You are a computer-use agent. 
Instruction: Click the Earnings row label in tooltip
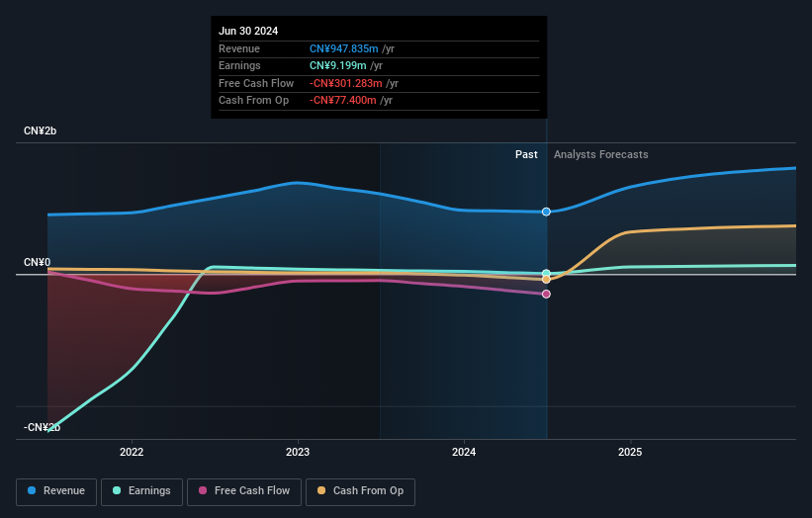(x=239, y=65)
